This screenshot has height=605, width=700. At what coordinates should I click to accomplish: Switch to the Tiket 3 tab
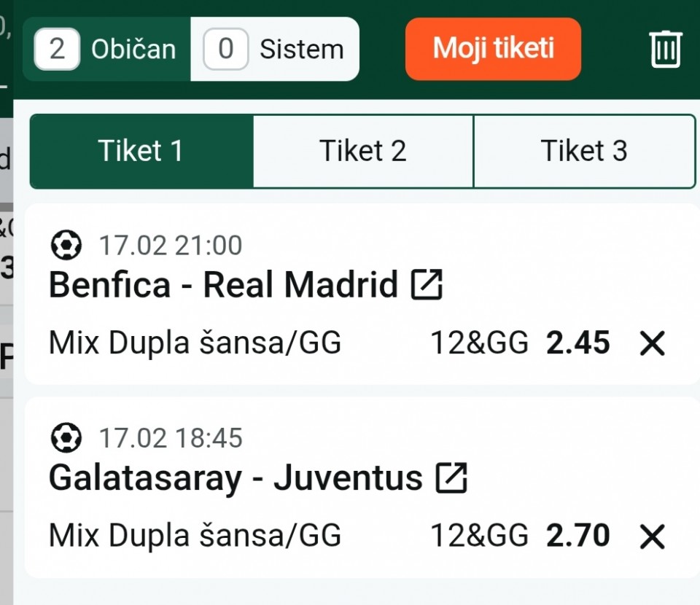click(x=584, y=151)
